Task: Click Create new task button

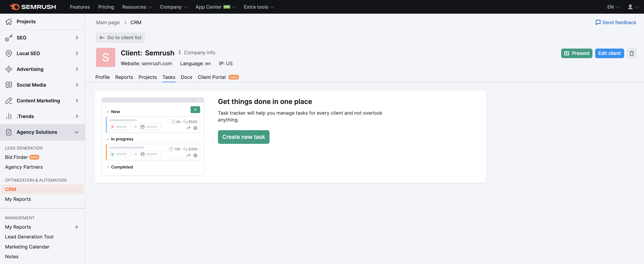Action: coord(243,137)
